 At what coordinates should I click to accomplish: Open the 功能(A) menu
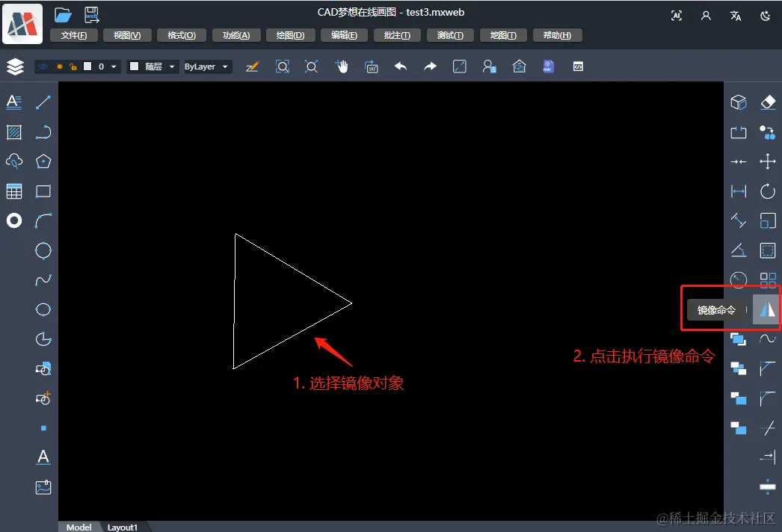click(236, 35)
